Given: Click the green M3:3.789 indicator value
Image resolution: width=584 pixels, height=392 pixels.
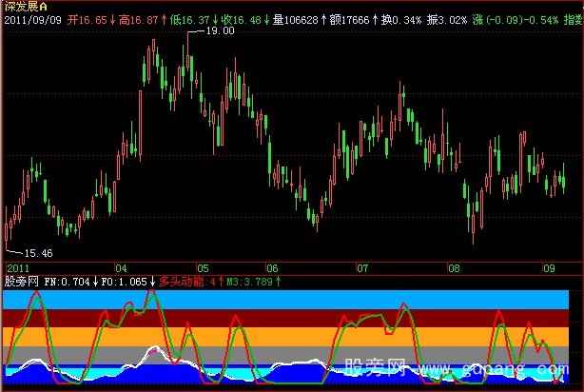Looking at the screenshot, I should [x=254, y=282].
